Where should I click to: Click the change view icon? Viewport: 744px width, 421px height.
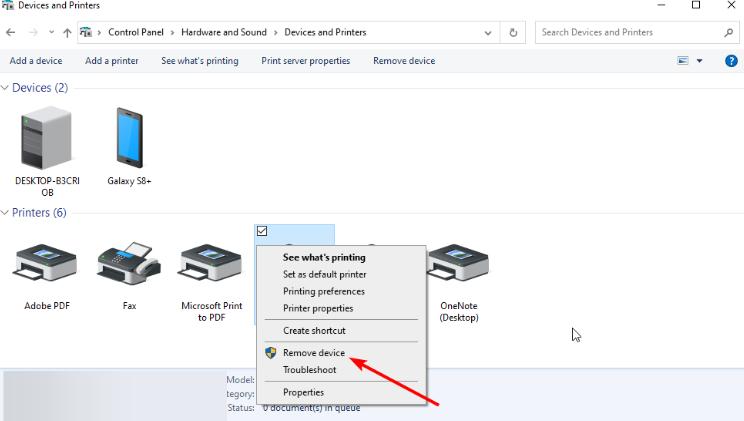[683, 61]
